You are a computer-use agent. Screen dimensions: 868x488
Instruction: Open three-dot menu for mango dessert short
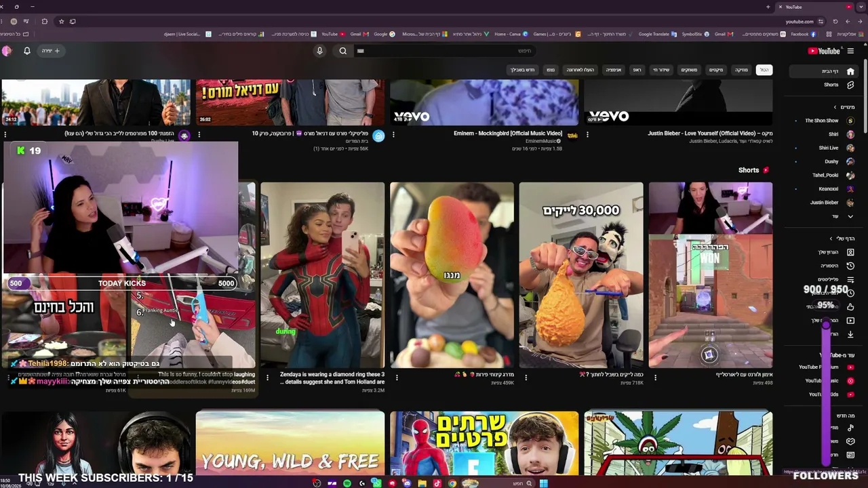397,378
